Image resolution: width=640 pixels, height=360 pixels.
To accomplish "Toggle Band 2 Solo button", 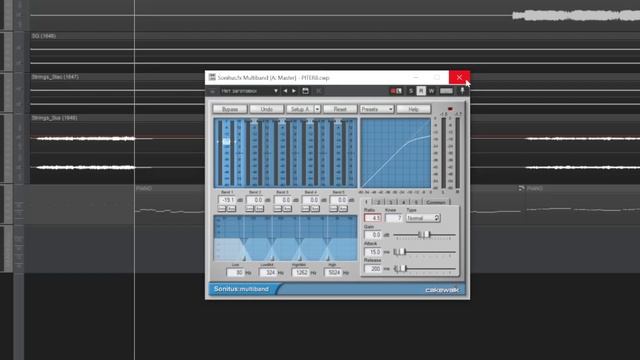I will coord(249,209).
